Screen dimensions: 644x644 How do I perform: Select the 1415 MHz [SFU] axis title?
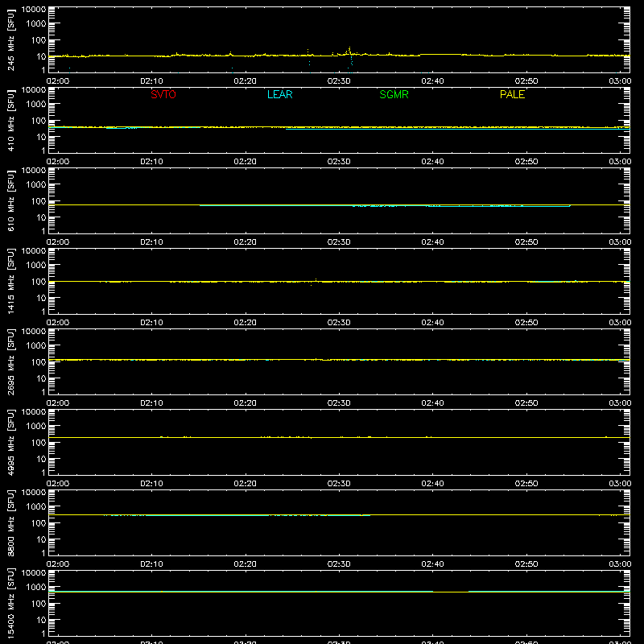tap(10, 281)
